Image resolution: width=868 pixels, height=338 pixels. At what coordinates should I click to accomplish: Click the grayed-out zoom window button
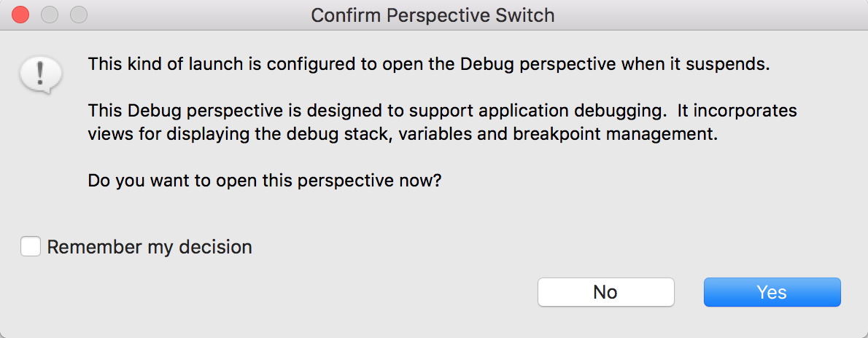pos(78,15)
